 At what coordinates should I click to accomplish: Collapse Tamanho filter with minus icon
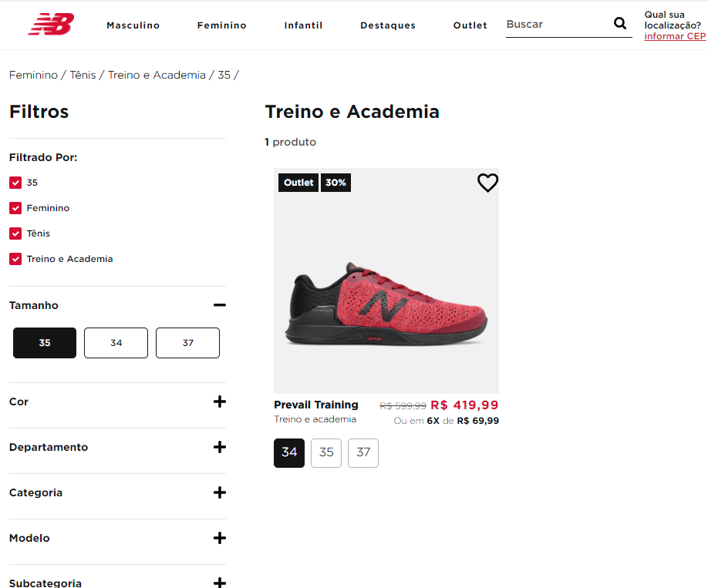pos(220,305)
